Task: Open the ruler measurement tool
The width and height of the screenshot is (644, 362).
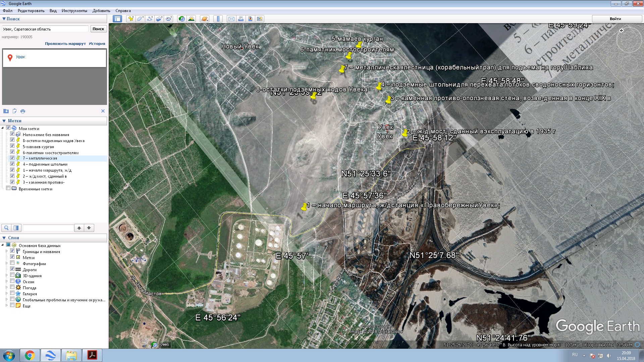Action: click(x=218, y=19)
